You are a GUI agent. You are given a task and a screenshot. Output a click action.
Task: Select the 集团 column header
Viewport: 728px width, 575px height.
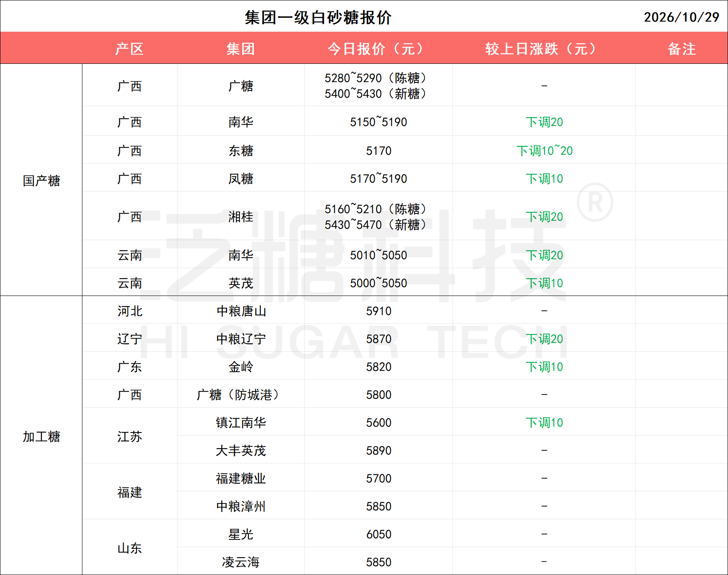coord(241,49)
